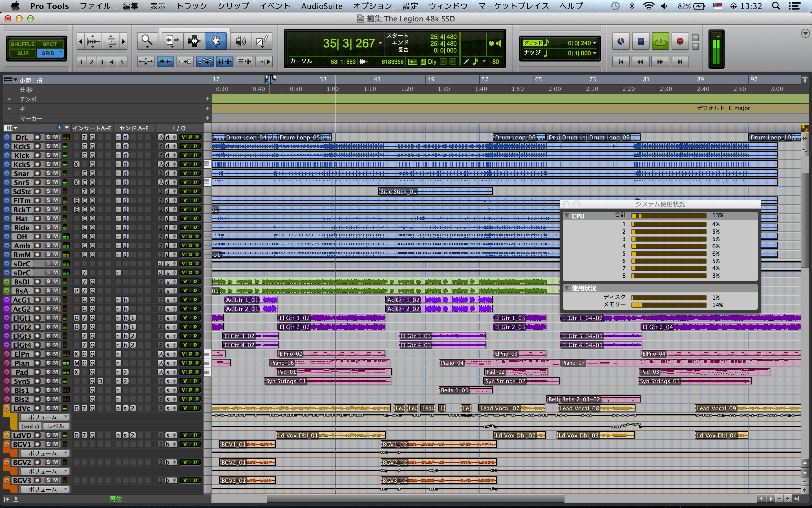Expand the キー ruler
Screen dimensions: 812x508
pos(10,109)
